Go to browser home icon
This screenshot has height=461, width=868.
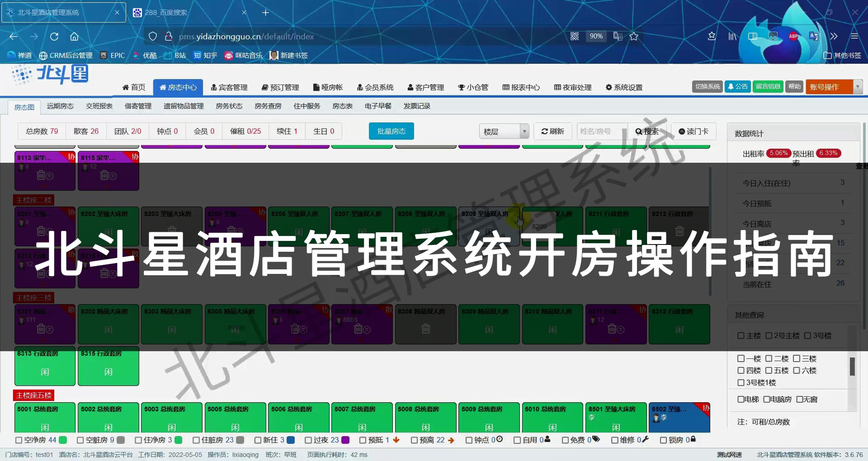tap(74, 37)
